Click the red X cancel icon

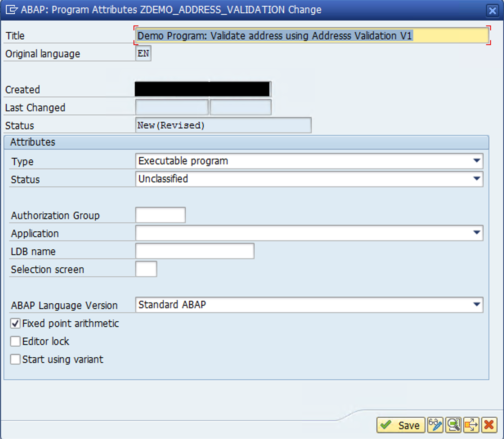pos(489,425)
